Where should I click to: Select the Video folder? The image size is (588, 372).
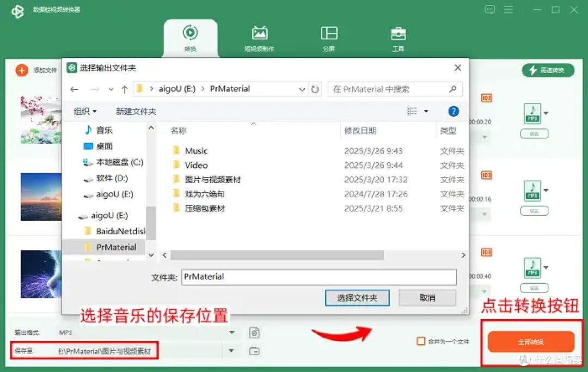[196, 165]
